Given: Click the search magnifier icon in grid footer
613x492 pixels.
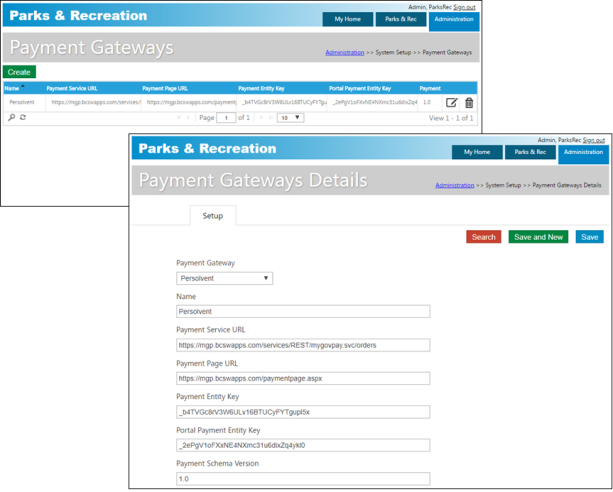Looking at the screenshot, I should tap(12, 118).
